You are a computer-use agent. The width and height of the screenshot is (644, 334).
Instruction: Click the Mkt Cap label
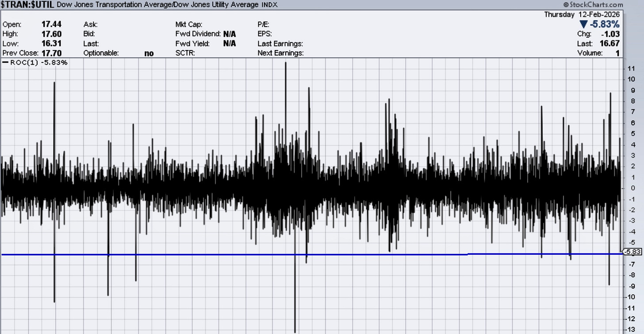[x=189, y=25]
